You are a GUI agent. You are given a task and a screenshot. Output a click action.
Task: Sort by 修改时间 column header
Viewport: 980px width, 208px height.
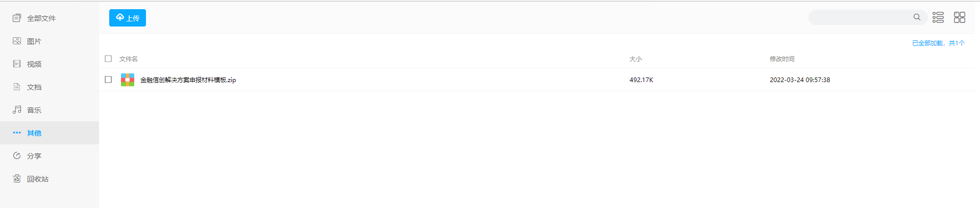click(782, 59)
